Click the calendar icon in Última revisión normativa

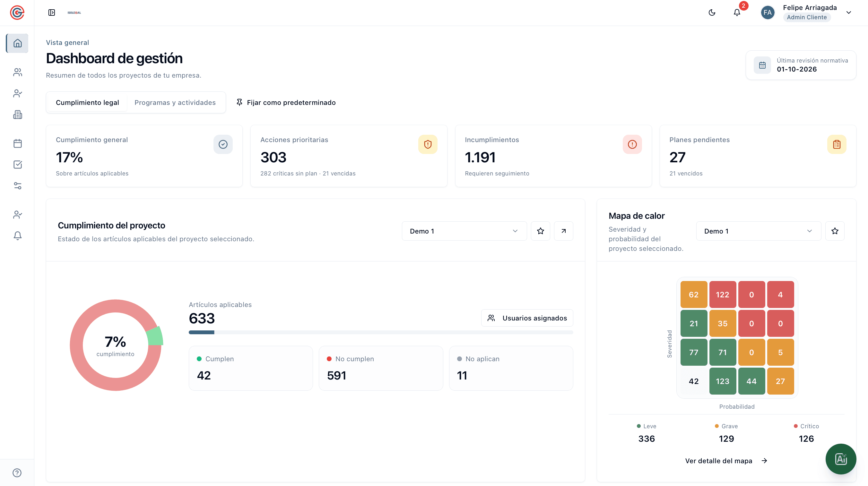coord(762,65)
